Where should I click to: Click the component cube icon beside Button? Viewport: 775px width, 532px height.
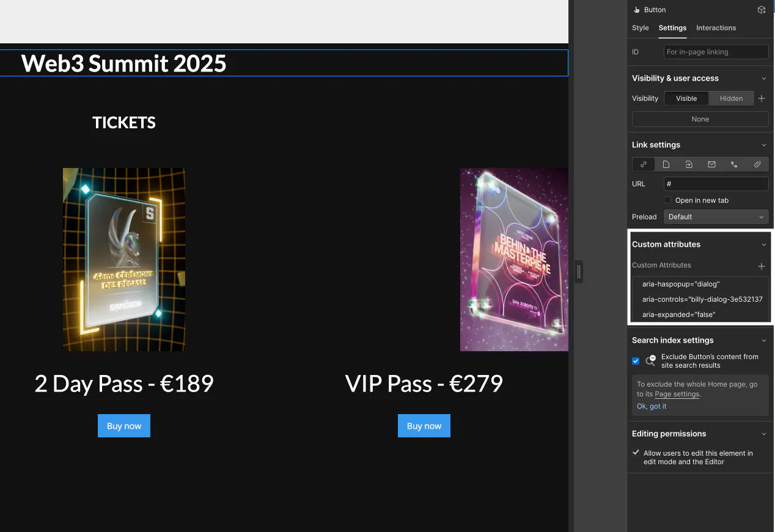pyautogui.click(x=762, y=10)
